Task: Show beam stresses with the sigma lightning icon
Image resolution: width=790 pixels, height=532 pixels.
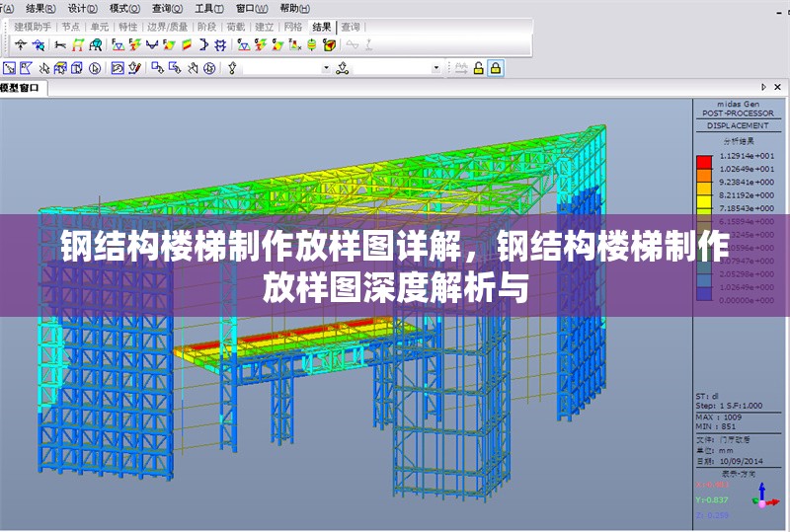Action: [x=261, y=45]
